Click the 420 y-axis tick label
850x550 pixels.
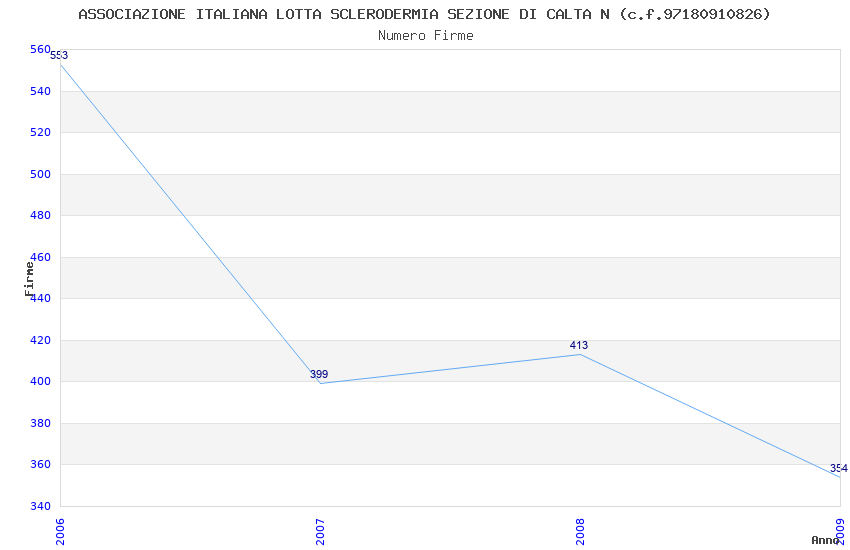point(40,340)
